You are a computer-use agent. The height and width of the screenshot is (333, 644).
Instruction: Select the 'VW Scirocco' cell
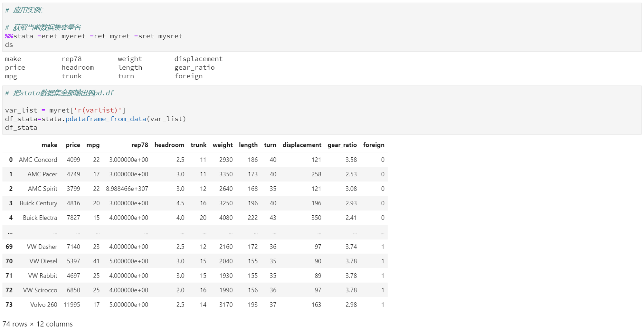pos(40,290)
